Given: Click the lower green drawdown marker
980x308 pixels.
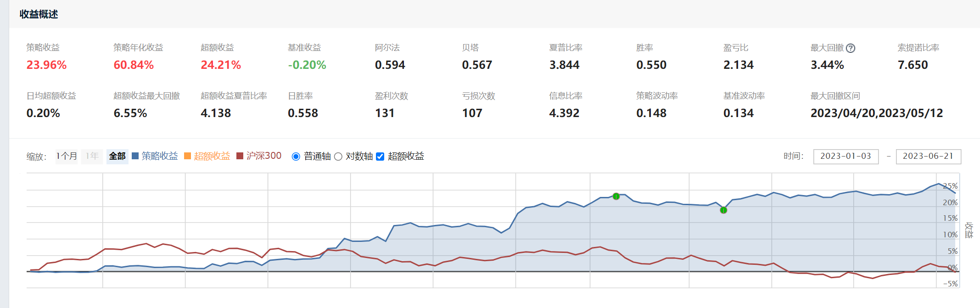Looking at the screenshot, I should click(x=723, y=210).
